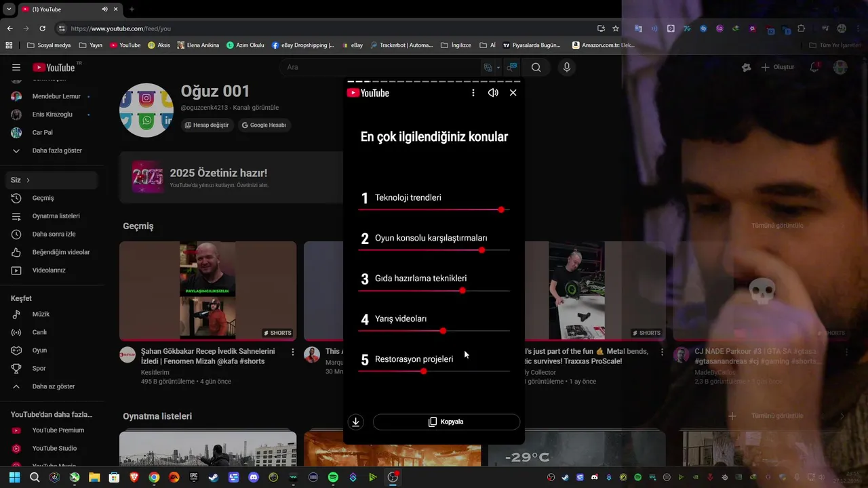868x488 pixels.
Task: Mute the recap popup sound
Action: point(493,93)
